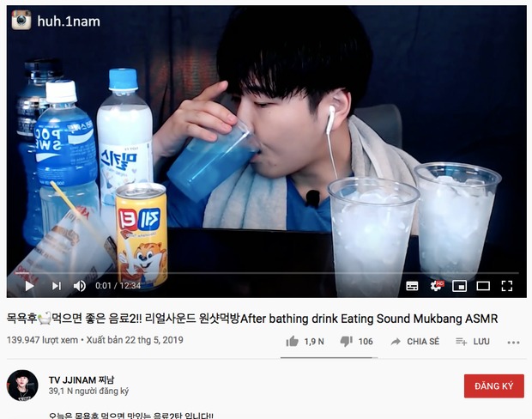
Task: Like the video thumbs up
Action: point(292,341)
